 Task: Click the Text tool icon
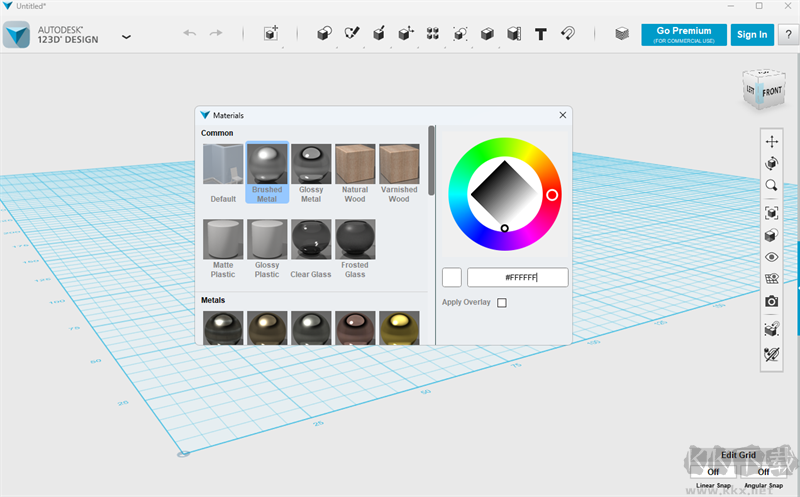click(x=540, y=34)
